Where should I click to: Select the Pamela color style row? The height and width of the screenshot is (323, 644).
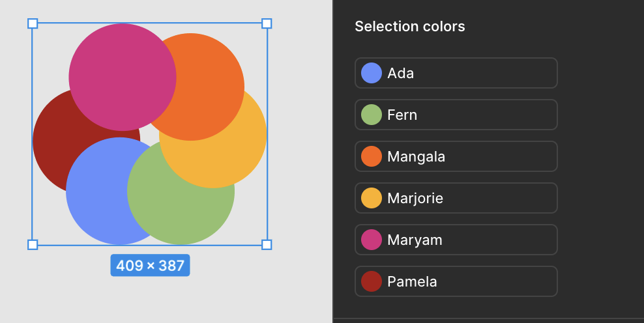click(456, 281)
